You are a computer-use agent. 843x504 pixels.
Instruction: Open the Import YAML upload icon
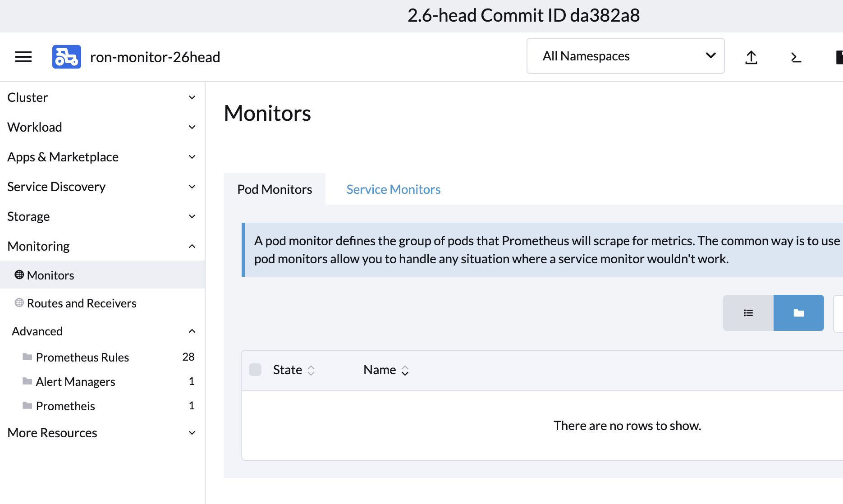[x=751, y=57]
